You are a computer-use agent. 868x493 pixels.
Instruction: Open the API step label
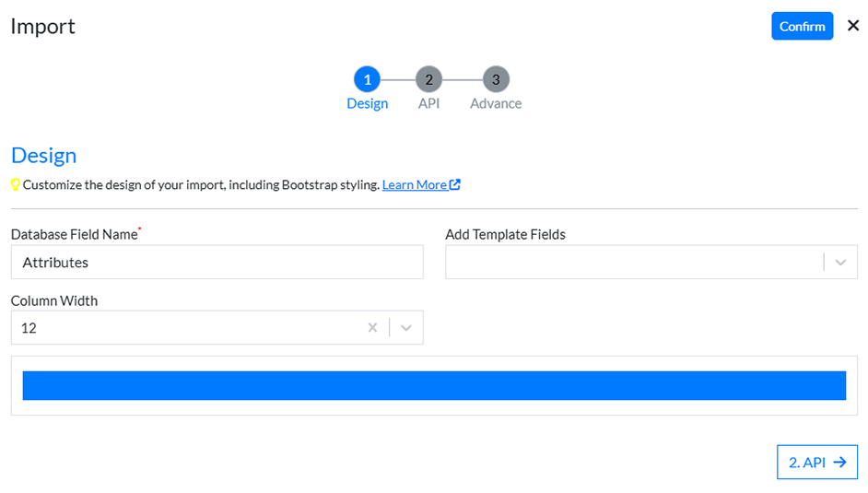tap(428, 103)
